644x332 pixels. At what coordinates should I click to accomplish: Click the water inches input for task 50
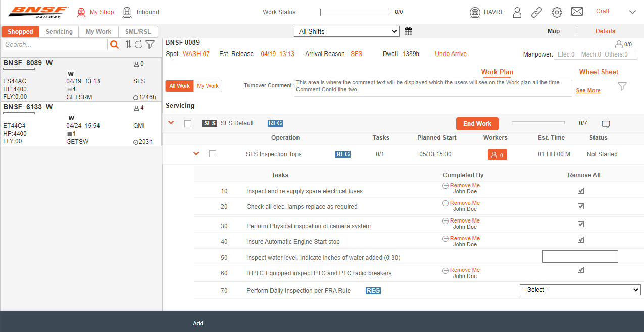580,256
